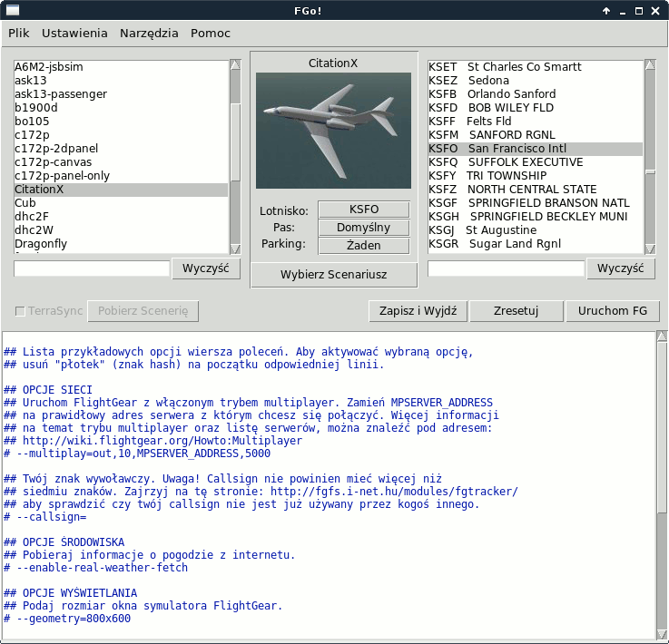The image size is (669, 644).
Task: Launch FlightGear with Uruchom FG
Action: point(613,311)
